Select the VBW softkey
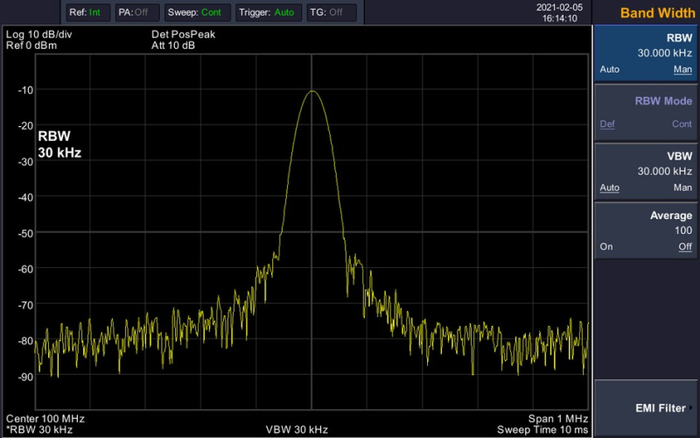 pos(646,172)
